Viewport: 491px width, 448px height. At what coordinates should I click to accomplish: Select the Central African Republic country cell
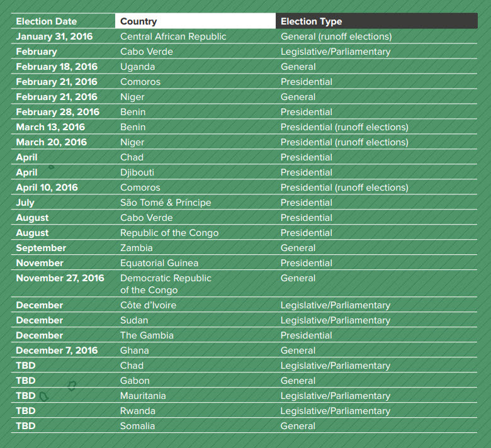pos(173,36)
